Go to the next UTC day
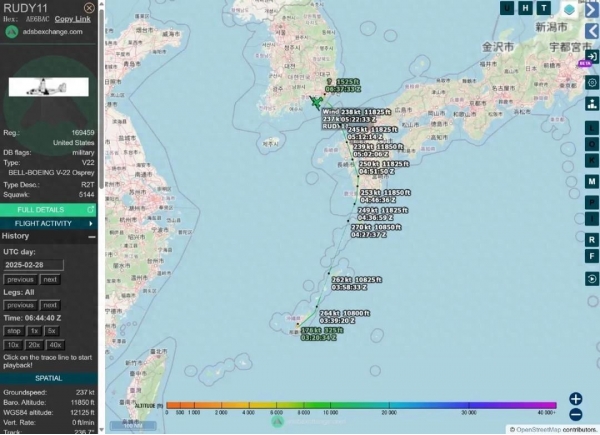 click(50, 280)
